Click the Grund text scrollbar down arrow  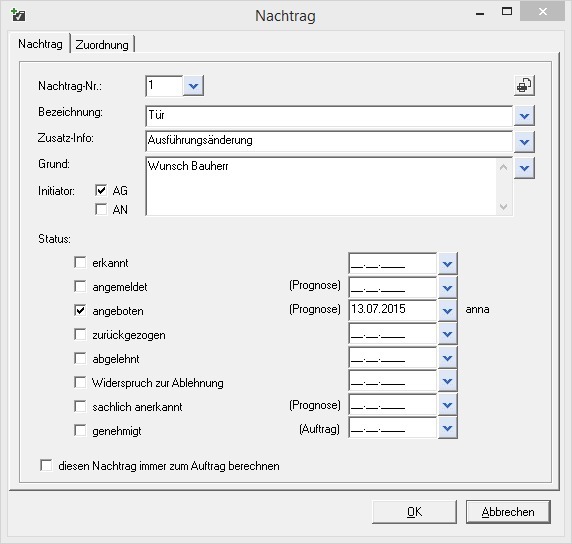coord(503,207)
